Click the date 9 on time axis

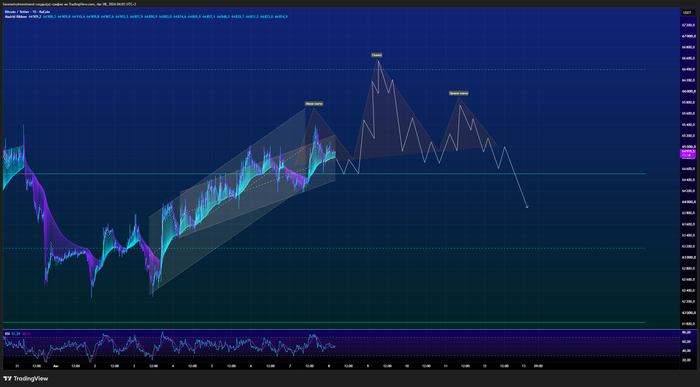368,366
